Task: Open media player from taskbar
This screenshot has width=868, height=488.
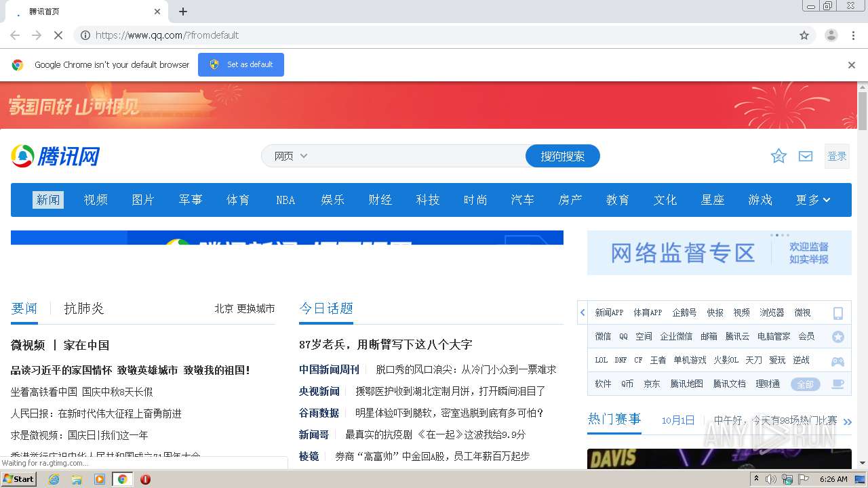Action: pos(100,479)
